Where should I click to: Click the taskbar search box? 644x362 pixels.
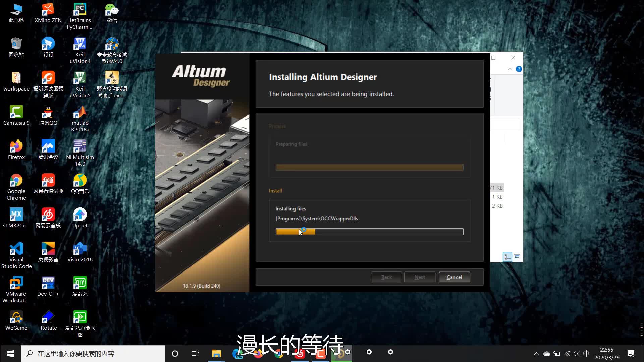[93, 354]
